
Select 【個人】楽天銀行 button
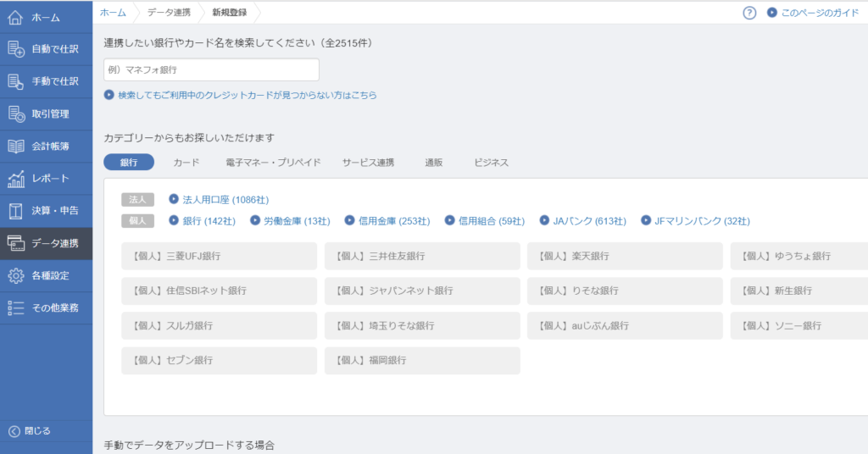point(625,256)
